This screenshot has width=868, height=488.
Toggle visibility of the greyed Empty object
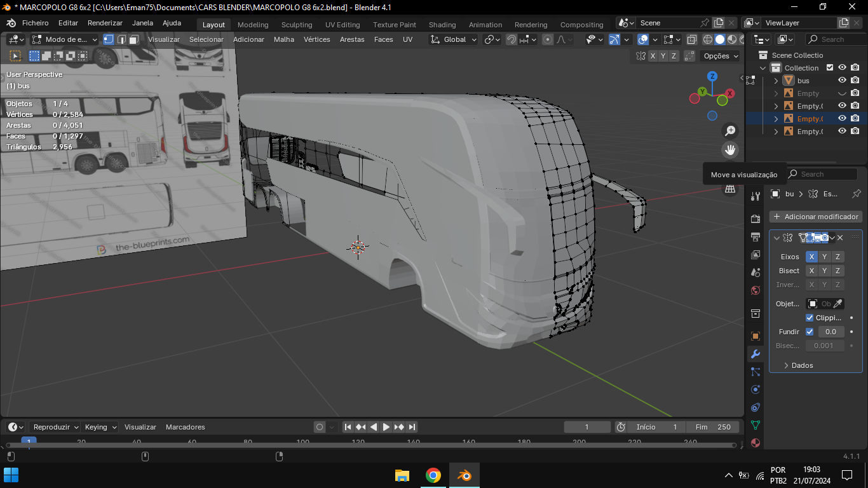click(842, 93)
